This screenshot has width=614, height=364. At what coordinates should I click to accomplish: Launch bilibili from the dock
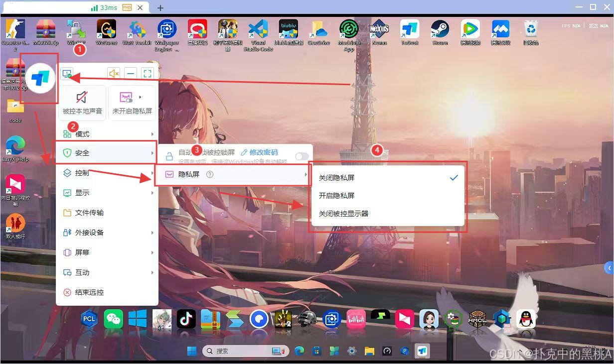point(356,319)
